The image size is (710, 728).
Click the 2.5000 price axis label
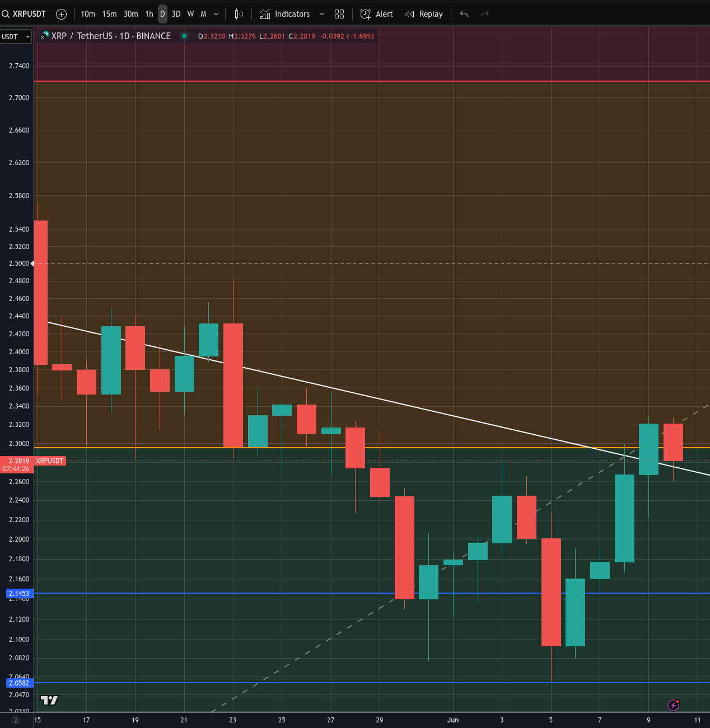(x=18, y=264)
